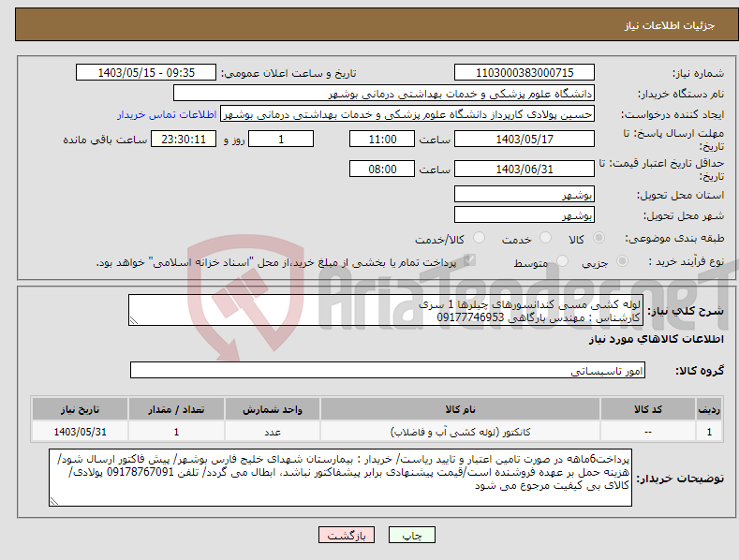The height and width of the screenshot is (560, 739).
Task: Click the buyer notes text area
Action: click(x=340, y=478)
